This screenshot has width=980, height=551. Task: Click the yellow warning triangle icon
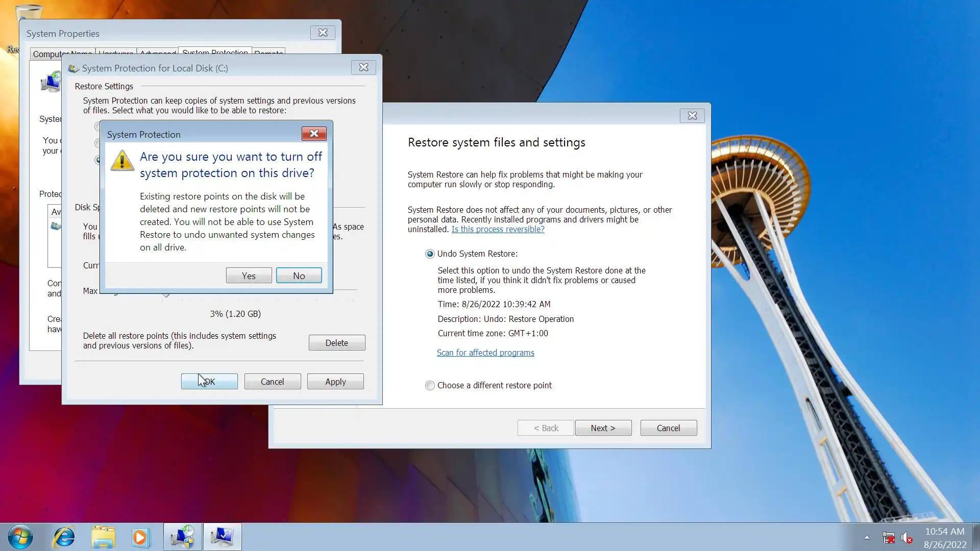point(122,161)
